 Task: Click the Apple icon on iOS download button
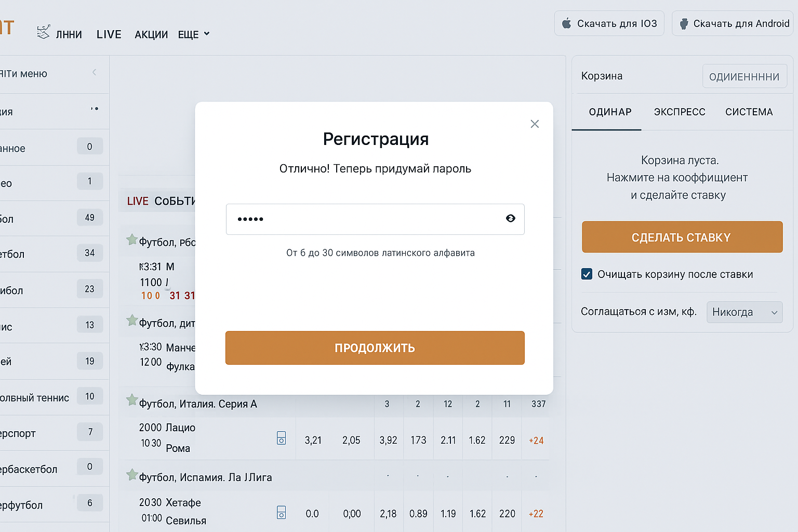pyautogui.click(x=566, y=23)
